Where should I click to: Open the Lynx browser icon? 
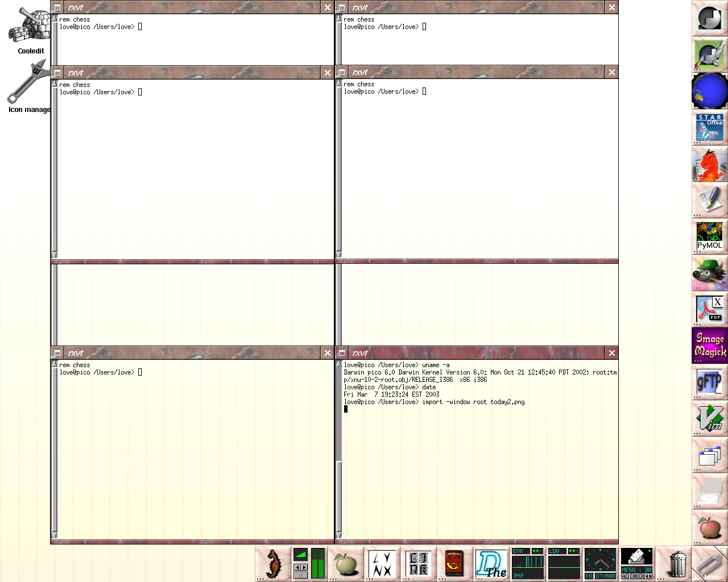[x=382, y=564]
